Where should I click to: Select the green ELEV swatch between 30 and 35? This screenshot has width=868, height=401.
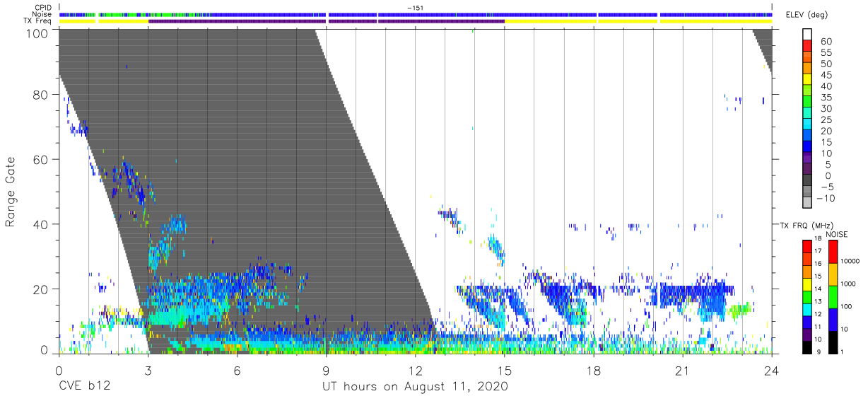[x=807, y=103]
